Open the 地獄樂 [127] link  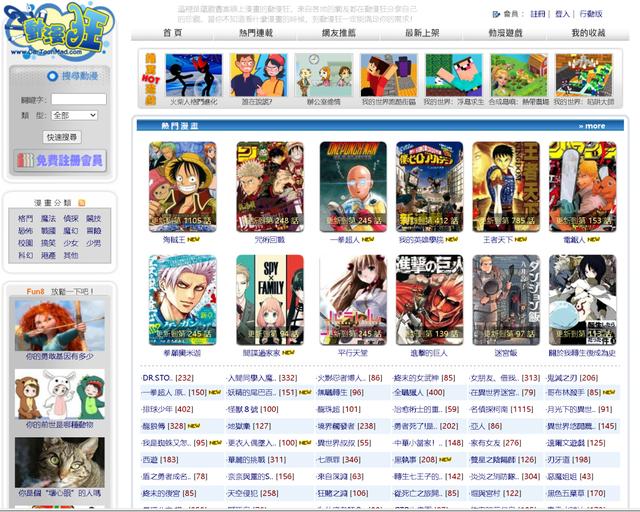point(249,426)
